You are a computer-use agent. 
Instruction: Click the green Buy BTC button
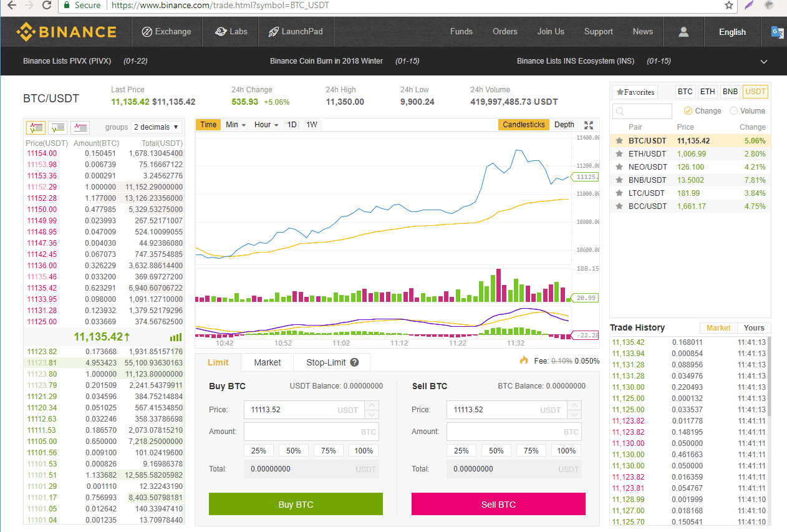click(296, 504)
